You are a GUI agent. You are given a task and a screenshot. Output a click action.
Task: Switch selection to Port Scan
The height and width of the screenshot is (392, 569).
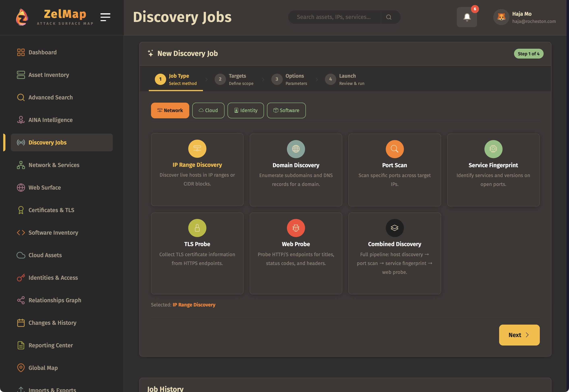point(394,169)
